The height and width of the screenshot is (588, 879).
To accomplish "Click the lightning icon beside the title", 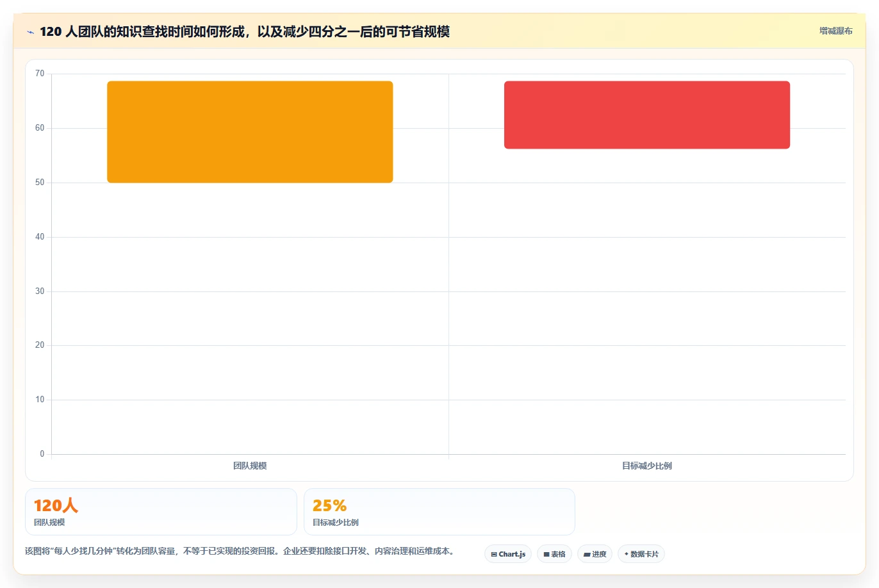I will point(30,32).
